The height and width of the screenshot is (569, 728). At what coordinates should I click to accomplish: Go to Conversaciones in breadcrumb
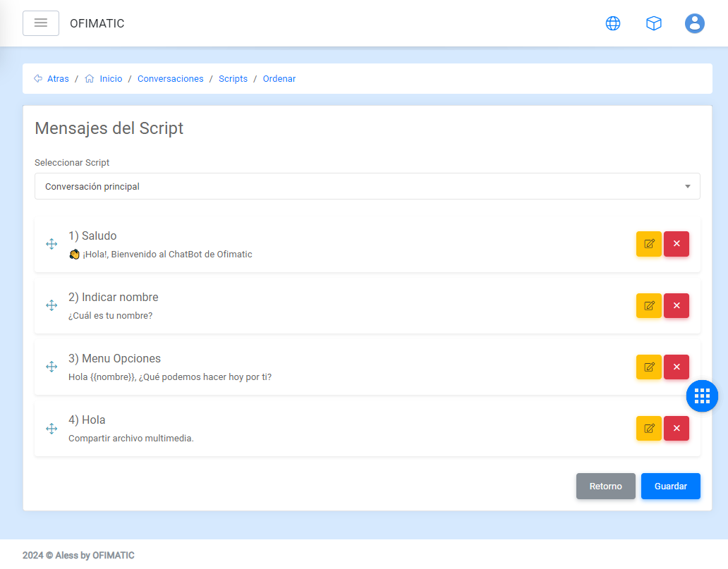click(x=170, y=79)
